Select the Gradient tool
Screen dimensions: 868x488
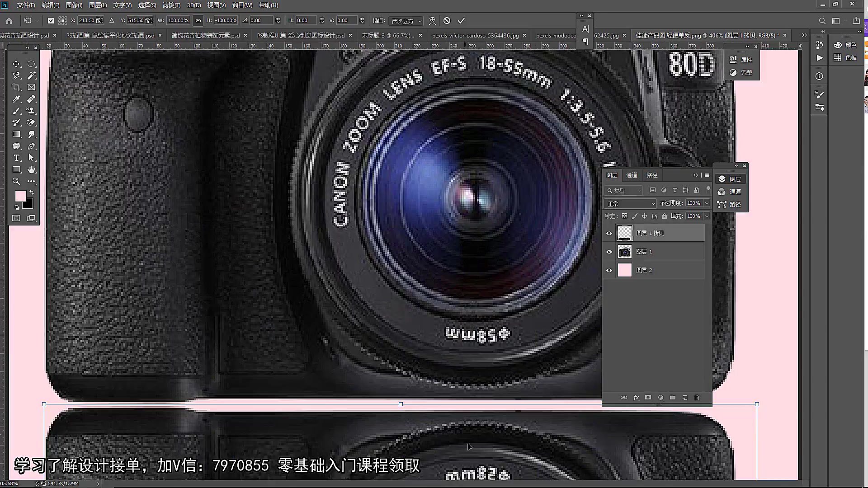tap(16, 134)
